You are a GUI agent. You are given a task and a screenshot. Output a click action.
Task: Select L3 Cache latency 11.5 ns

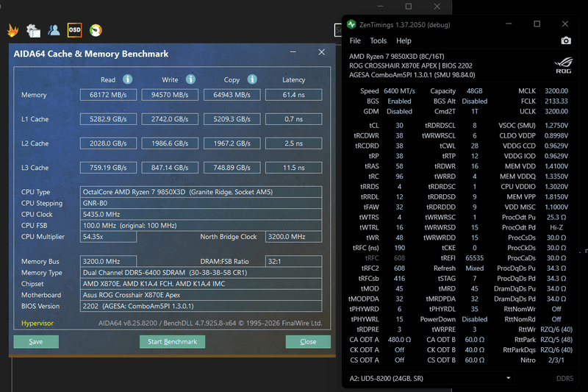click(293, 168)
